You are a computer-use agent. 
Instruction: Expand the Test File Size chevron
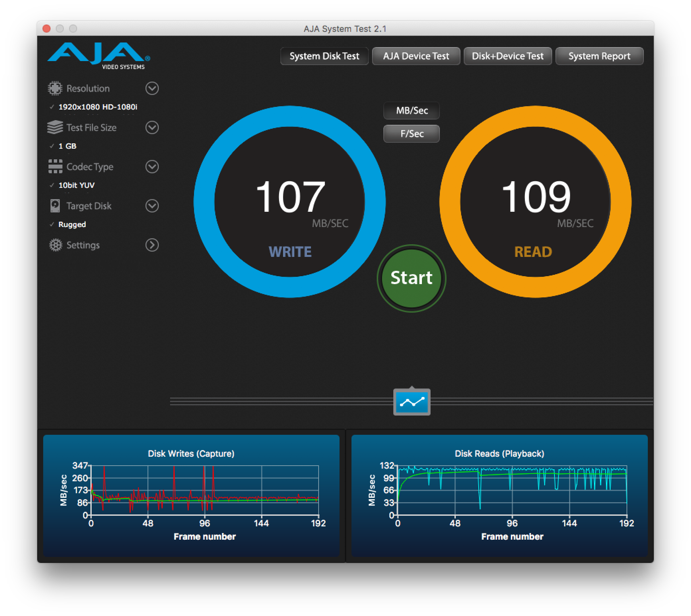pos(152,127)
